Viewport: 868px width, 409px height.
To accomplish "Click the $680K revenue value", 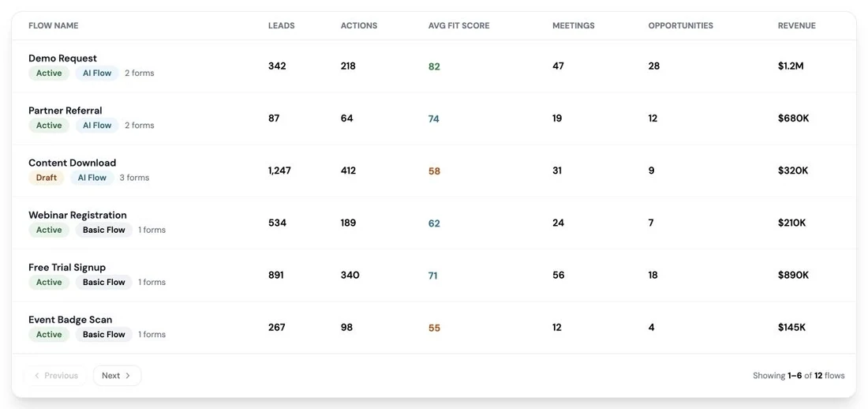I will coord(793,118).
